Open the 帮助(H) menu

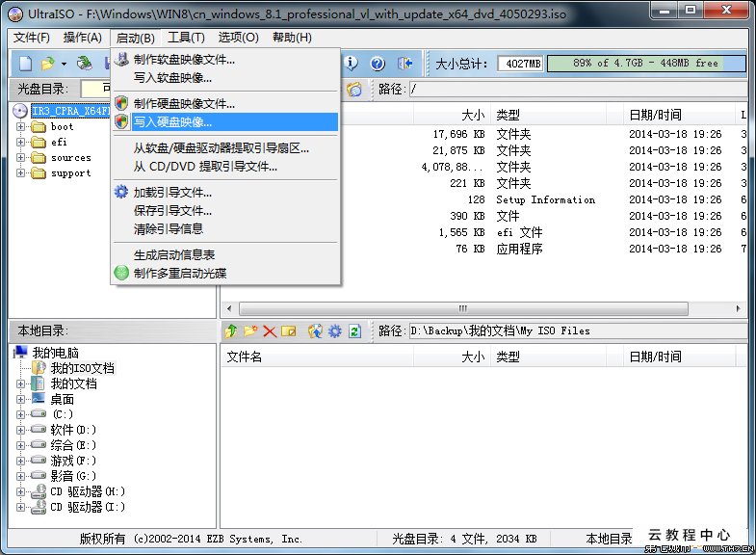click(292, 38)
